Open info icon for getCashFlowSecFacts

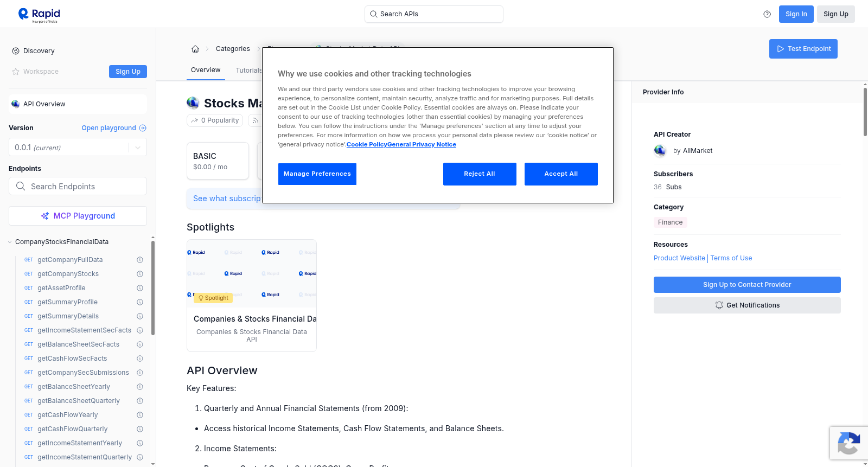click(x=140, y=359)
